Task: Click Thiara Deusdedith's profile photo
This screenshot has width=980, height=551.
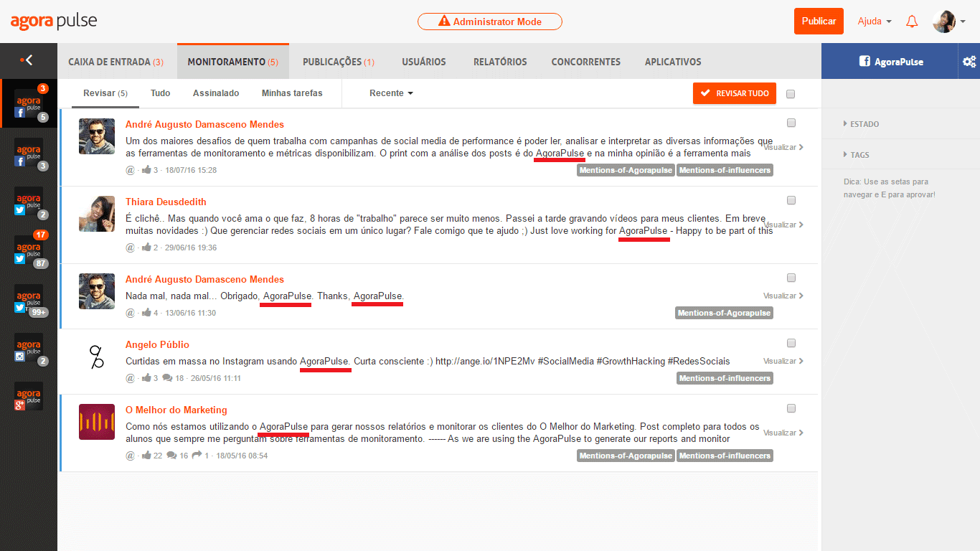Action: pos(97,214)
